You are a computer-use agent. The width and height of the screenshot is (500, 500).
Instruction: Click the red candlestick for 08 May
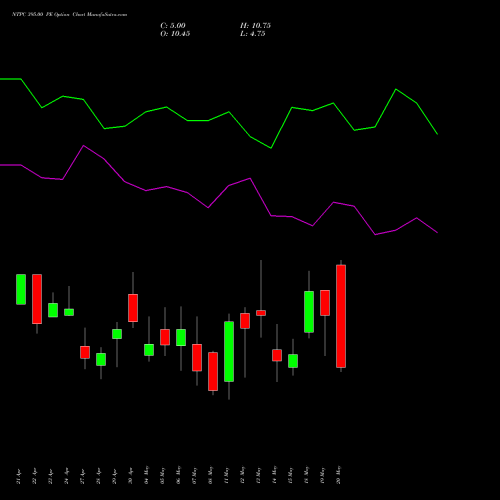tap(213, 371)
